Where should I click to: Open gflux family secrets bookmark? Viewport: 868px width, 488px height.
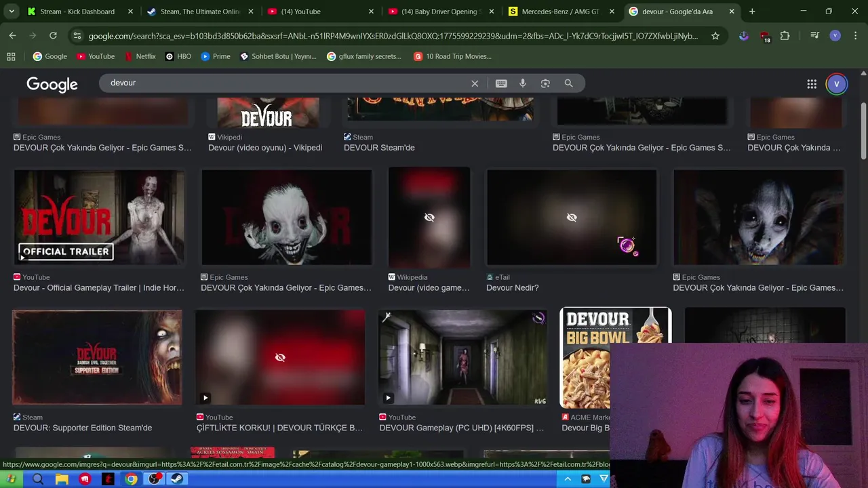[363, 56]
